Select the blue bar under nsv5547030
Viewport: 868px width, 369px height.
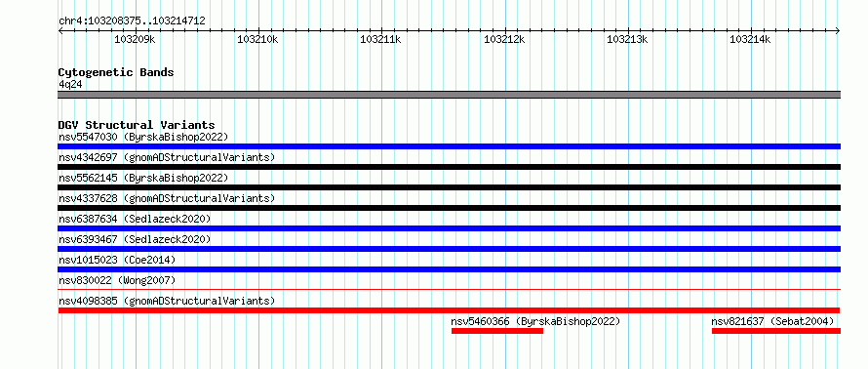(x=449, y=146)
